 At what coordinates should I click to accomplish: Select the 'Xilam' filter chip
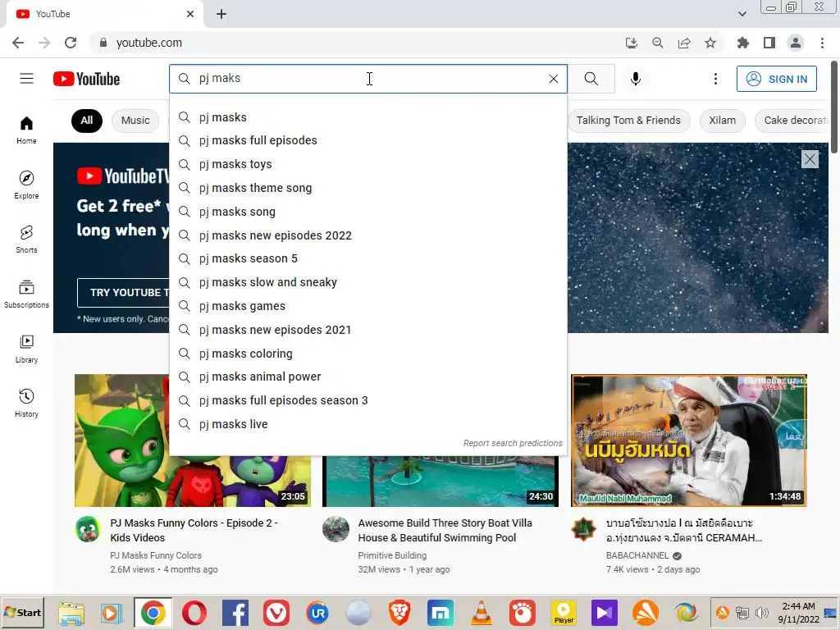pos(722,120)
